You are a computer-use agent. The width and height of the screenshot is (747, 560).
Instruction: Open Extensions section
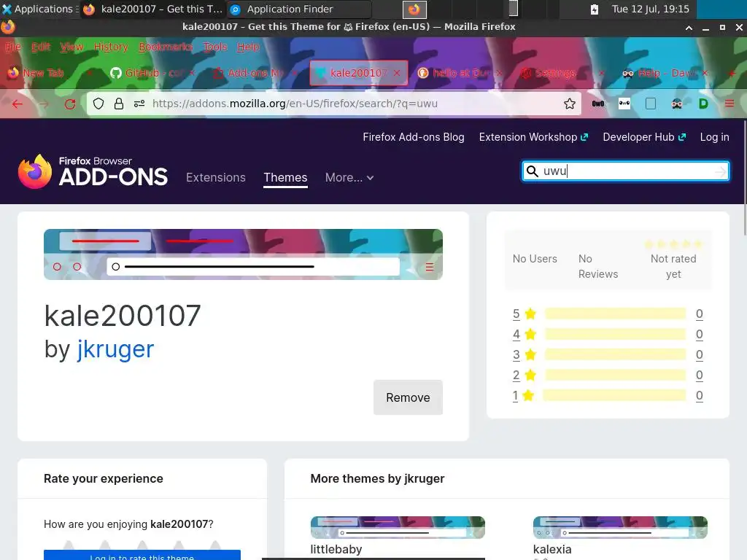click(216, 178)
